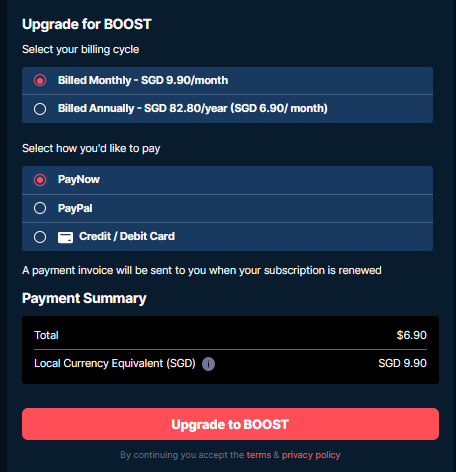Click the PayPal option label text
The height and width of the screenshot is (472, 456).
pyautogui.click(x=75, y=208)
